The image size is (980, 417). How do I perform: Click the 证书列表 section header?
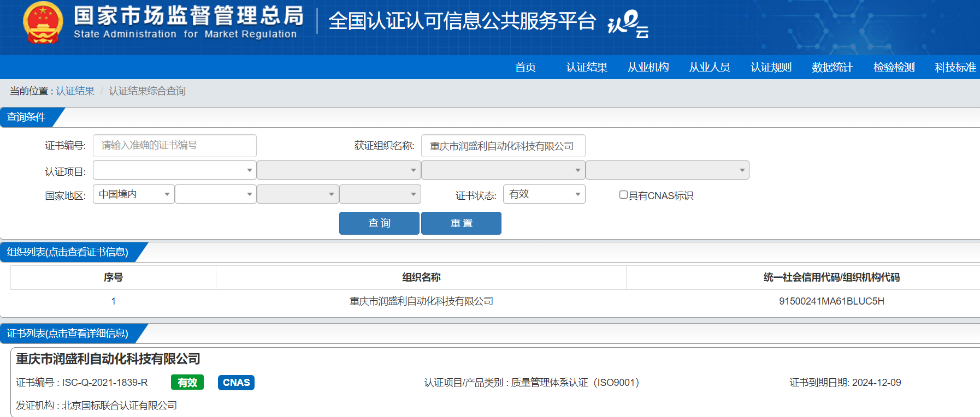tap(68, 333)
